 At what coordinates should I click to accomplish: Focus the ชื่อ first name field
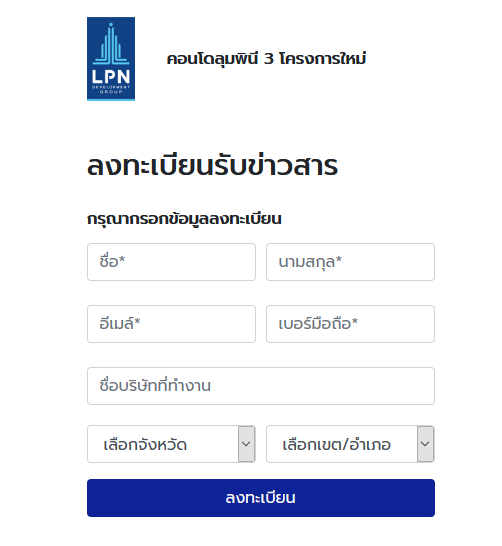tap(171, 262)
